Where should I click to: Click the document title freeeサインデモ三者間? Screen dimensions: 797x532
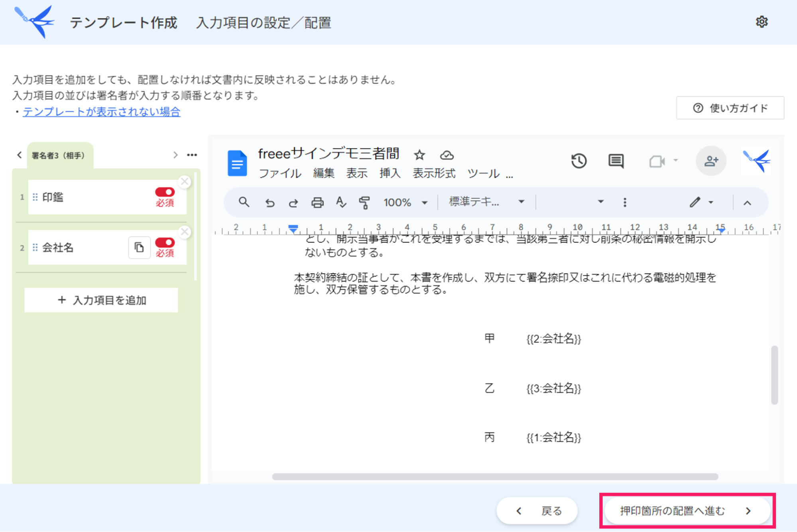point(329,154)
